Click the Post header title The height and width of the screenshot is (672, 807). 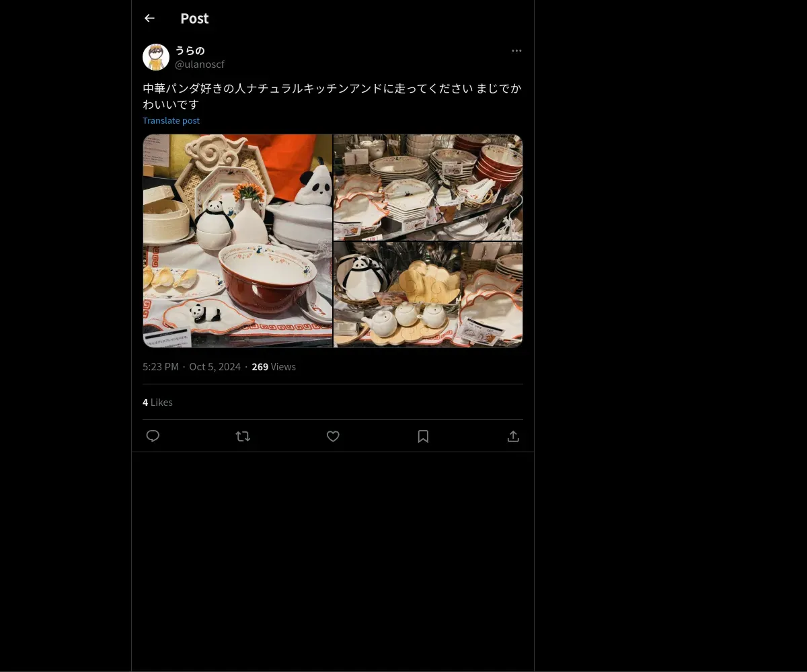(194, 19)
